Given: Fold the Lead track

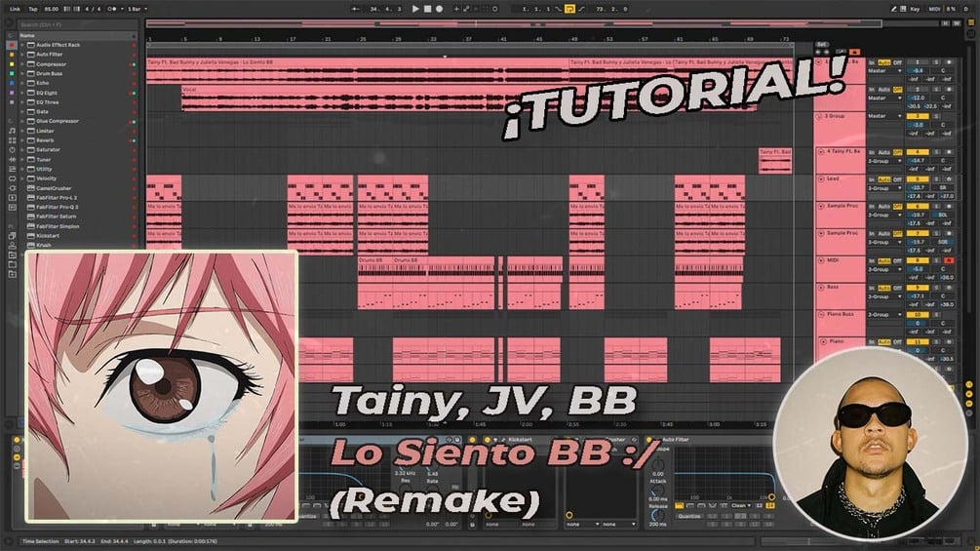Looking at the screenshot, I should (821, 178).
